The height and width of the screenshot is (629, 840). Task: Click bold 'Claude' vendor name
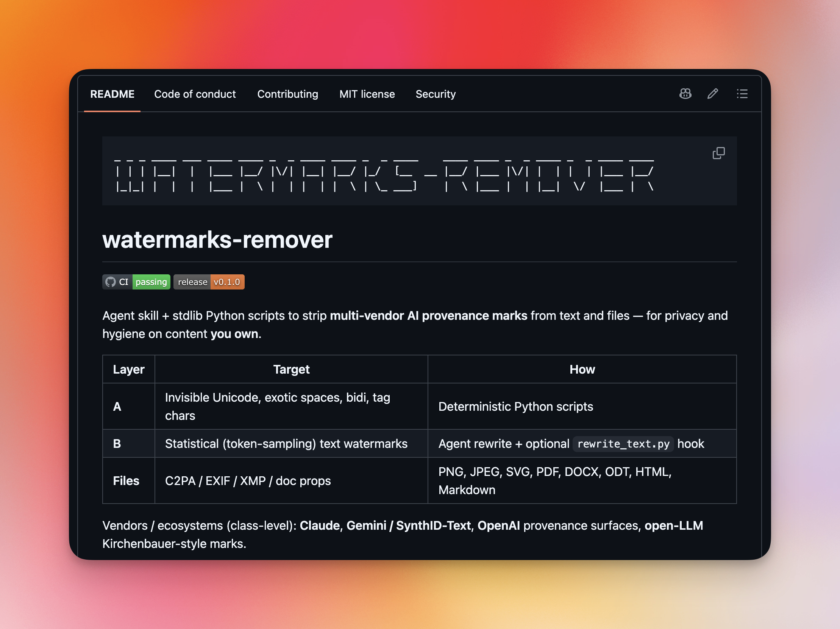pyautogui.click(x=320, y=526)
